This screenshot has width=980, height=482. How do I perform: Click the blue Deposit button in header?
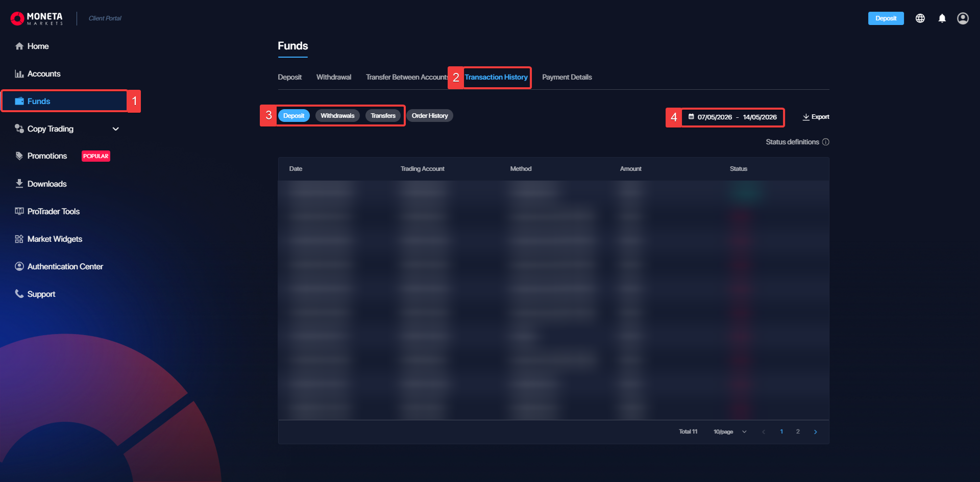coord(886,18)
